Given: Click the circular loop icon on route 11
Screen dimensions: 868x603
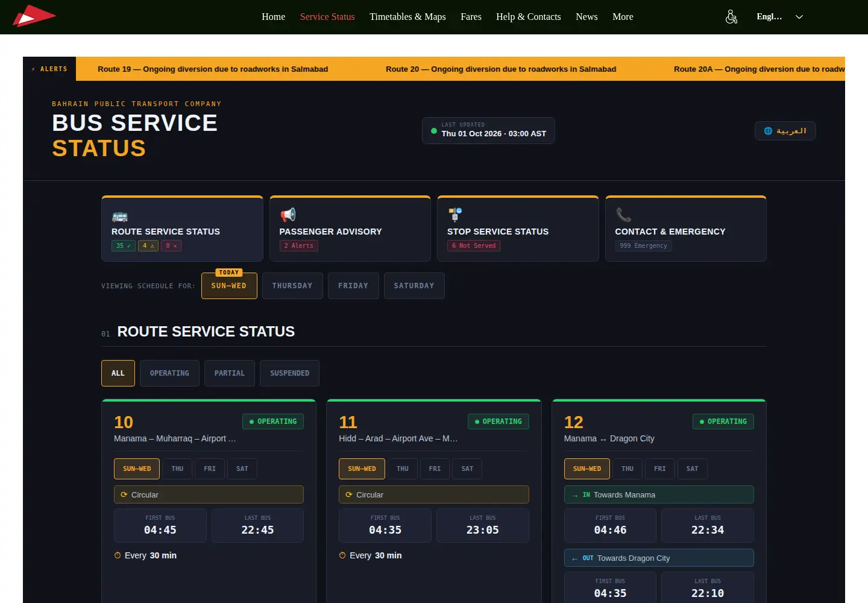Looking at the screenshot, I should pos(349,494).
